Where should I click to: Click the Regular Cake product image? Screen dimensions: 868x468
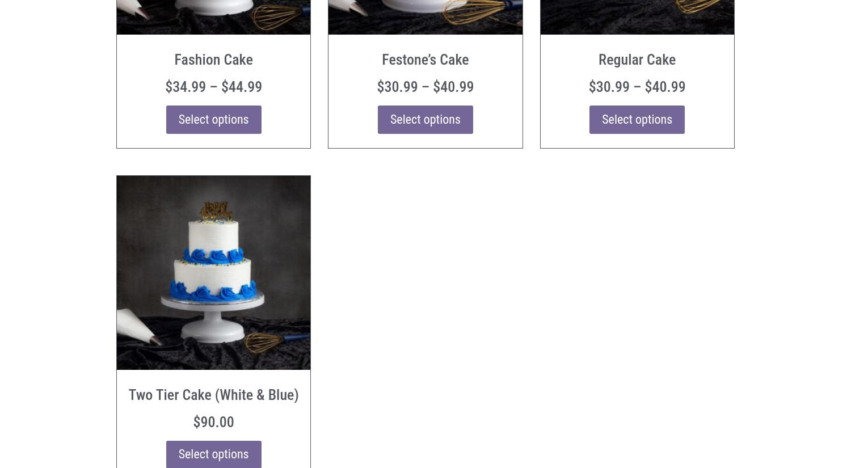(x=637, y=16)
